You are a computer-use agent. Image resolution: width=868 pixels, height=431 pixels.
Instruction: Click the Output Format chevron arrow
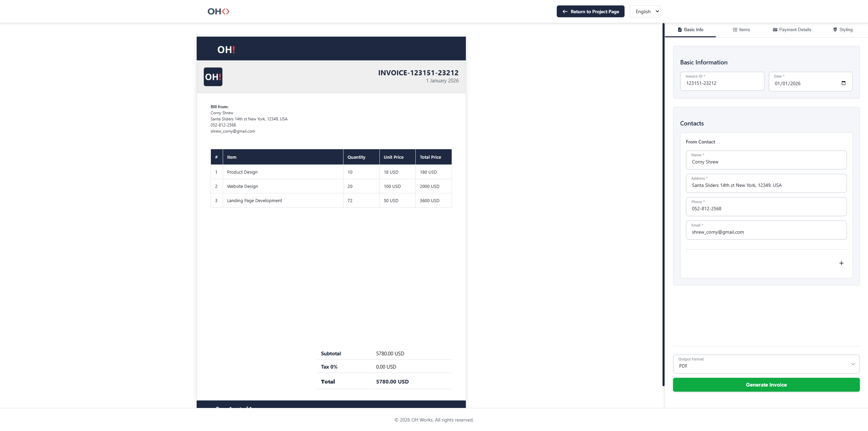(853, 364)
